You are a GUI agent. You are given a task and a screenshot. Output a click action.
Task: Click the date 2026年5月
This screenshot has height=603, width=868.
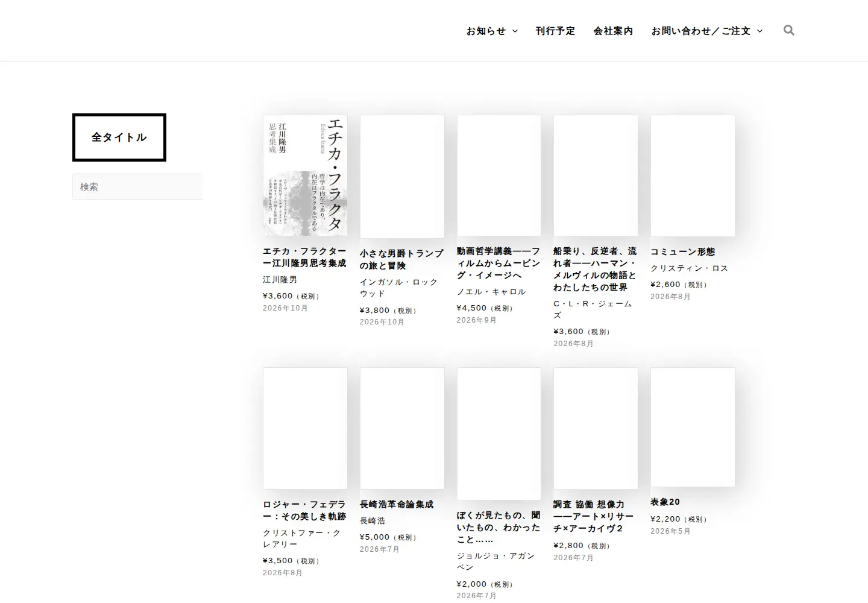tap(671, 531)
